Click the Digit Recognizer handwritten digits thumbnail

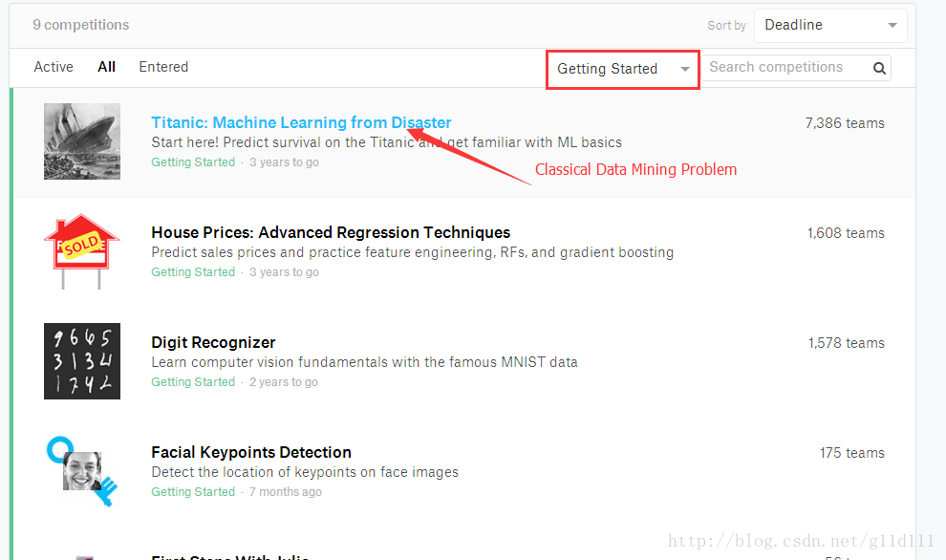coord(82,361)
